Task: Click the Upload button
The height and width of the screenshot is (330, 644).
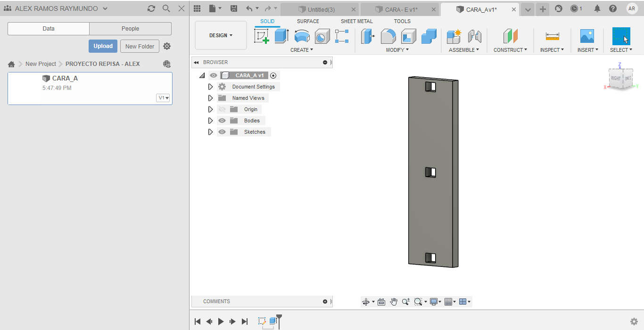Action: (x=103, y=46)
